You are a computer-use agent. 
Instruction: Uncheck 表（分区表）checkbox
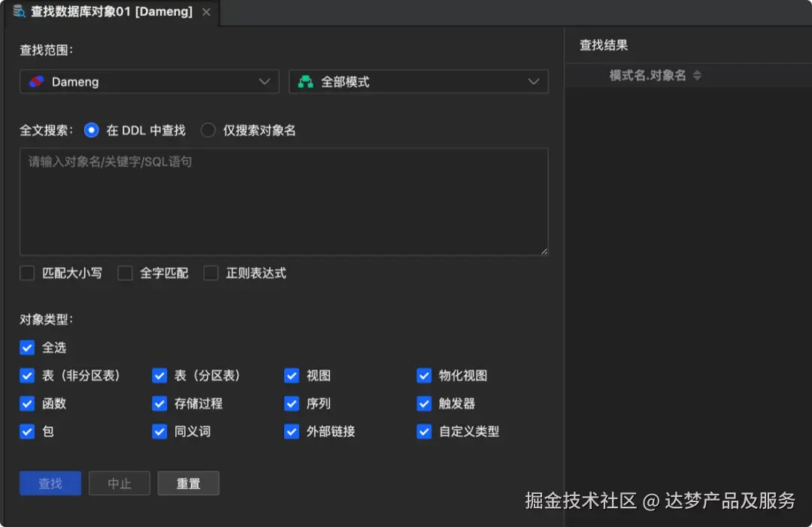click(159, 375)
